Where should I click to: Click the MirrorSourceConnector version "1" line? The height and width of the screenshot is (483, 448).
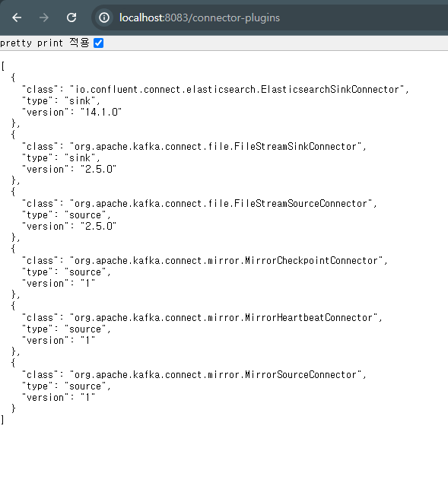[x=59, y=398]
